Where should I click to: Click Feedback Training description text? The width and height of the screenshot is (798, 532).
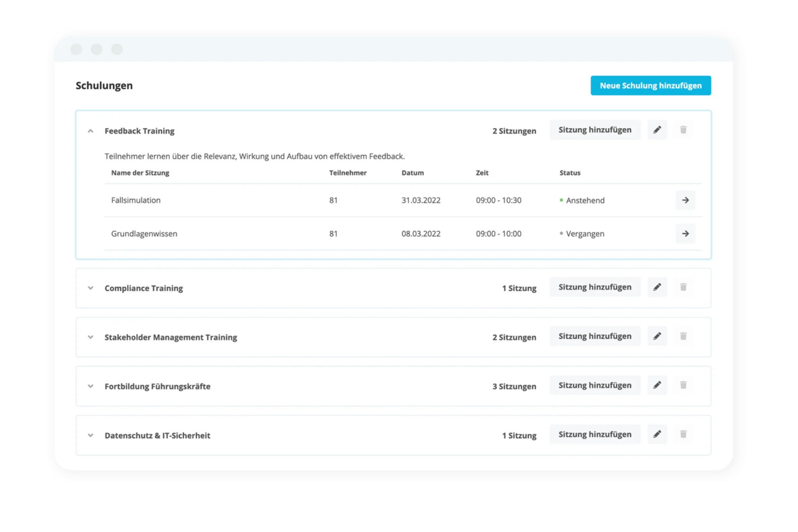[x=255, y=156]
